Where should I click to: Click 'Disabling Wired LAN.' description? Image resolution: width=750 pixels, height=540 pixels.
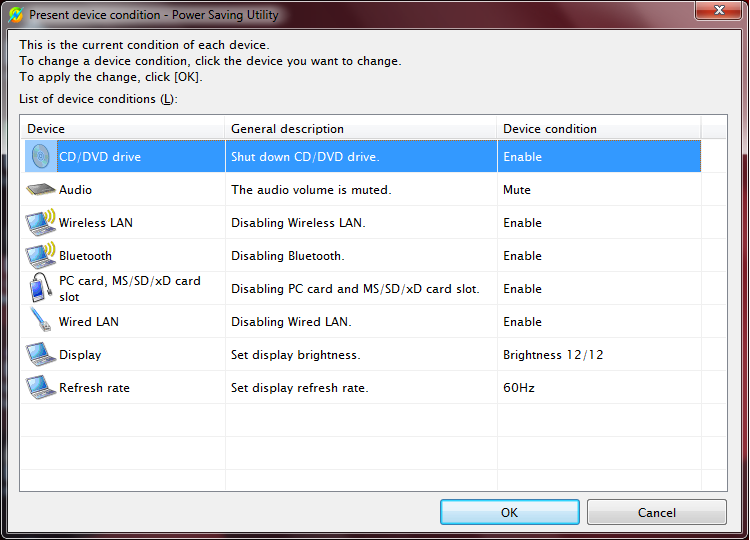(291, 322)
